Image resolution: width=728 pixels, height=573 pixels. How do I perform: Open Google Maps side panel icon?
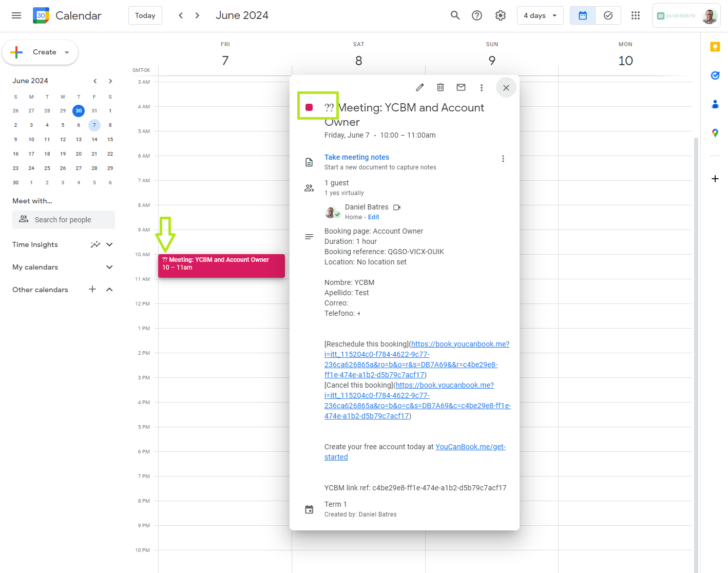(715, 133)
